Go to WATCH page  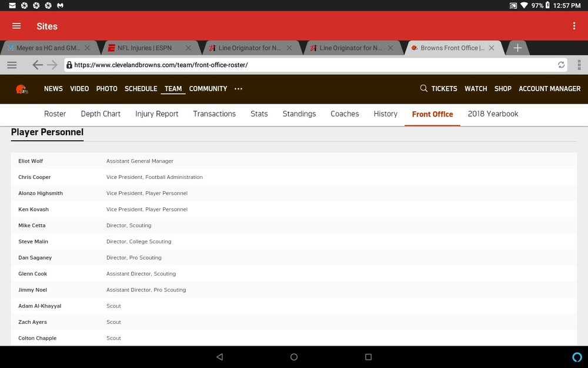(x=476, y=89)
